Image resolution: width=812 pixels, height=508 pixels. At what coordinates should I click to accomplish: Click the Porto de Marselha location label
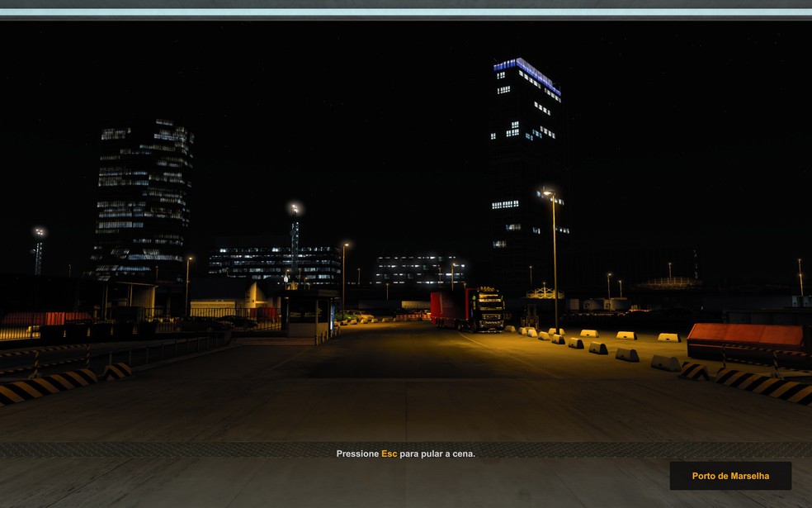point(730,476)
